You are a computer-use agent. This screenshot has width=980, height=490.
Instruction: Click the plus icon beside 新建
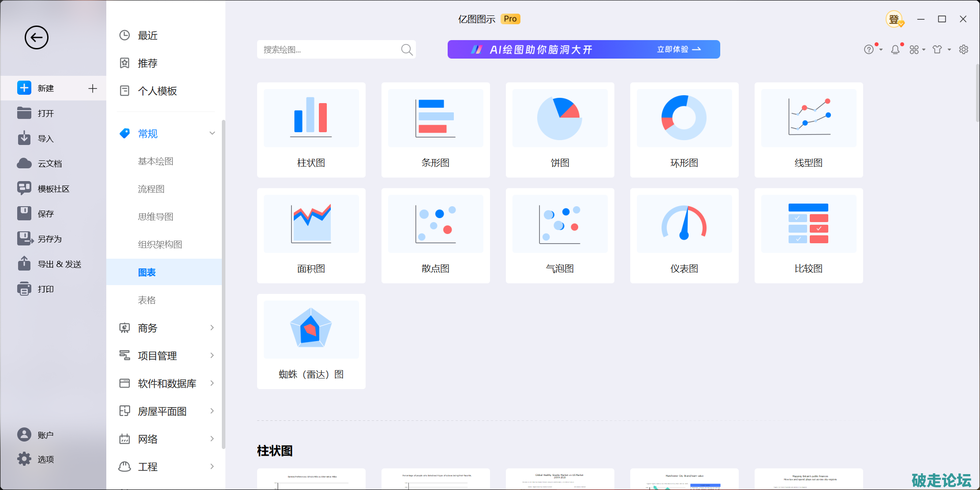point(93,89)
